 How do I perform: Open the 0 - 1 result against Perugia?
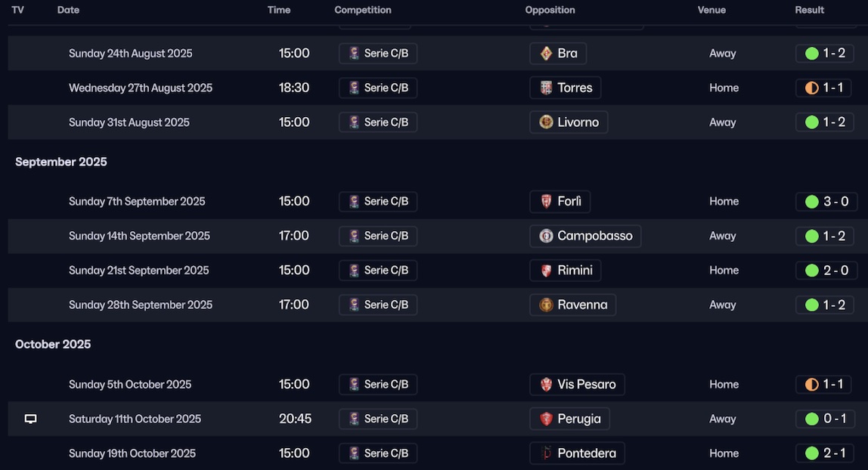point(826,419)
